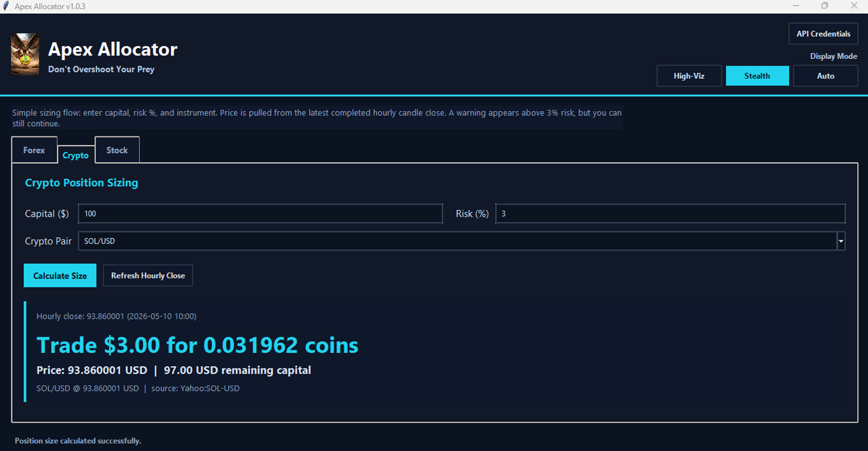Click the 'Crypto Position Sizing' heading
Image resolution: width=868 pixels, height=451 pixels.
81,183
